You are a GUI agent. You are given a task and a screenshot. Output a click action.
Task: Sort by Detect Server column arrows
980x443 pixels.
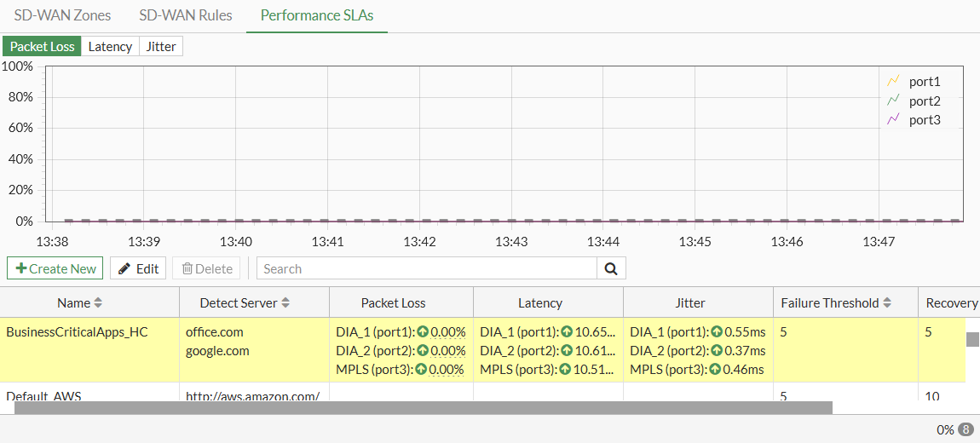[285, 303]
